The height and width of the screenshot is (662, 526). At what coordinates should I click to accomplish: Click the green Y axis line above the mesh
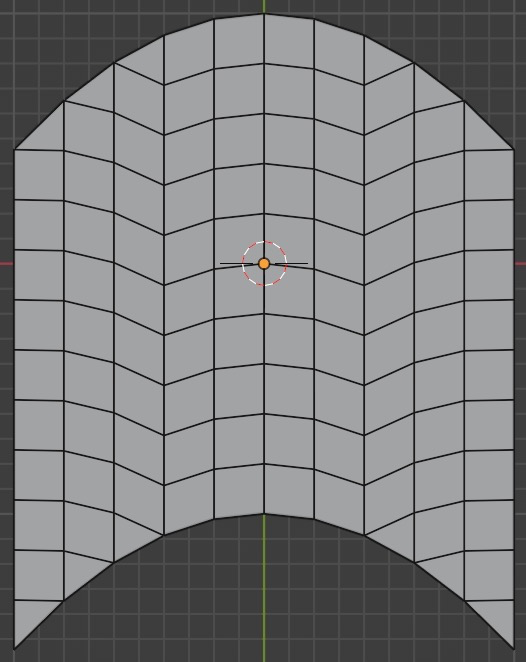point(264,6)
